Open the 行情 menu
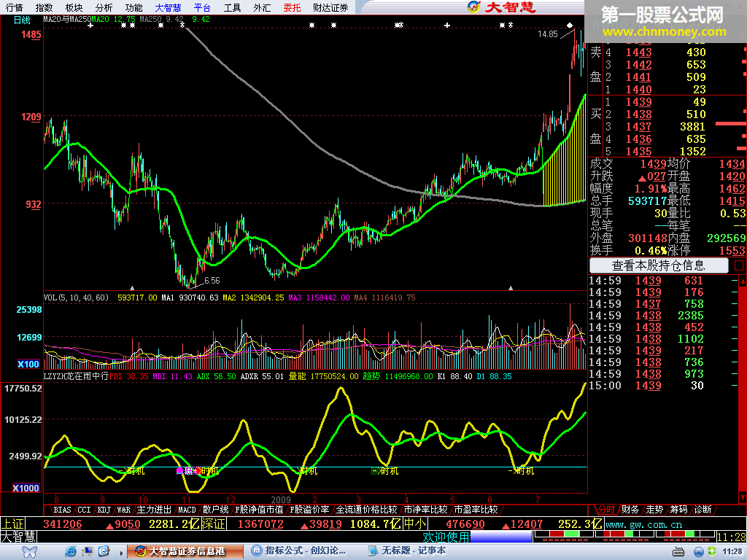The image size is (747, 560). [15, 7]
